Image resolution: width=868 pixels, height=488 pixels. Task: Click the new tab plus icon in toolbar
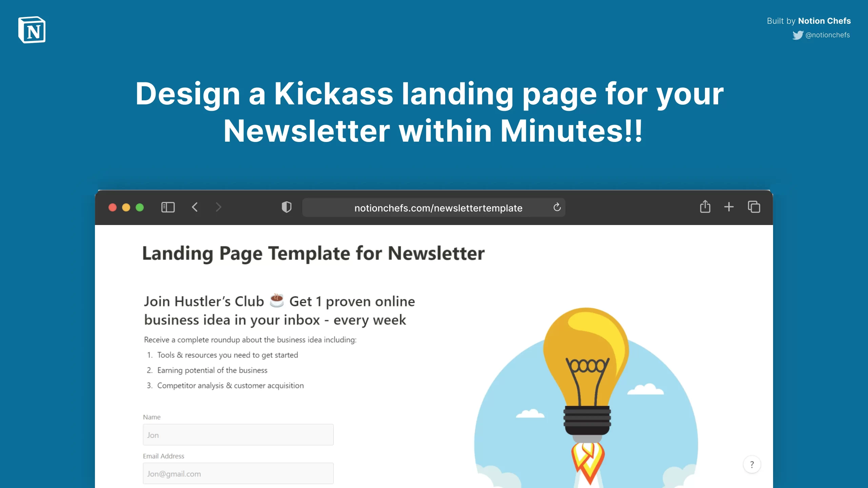729,207
